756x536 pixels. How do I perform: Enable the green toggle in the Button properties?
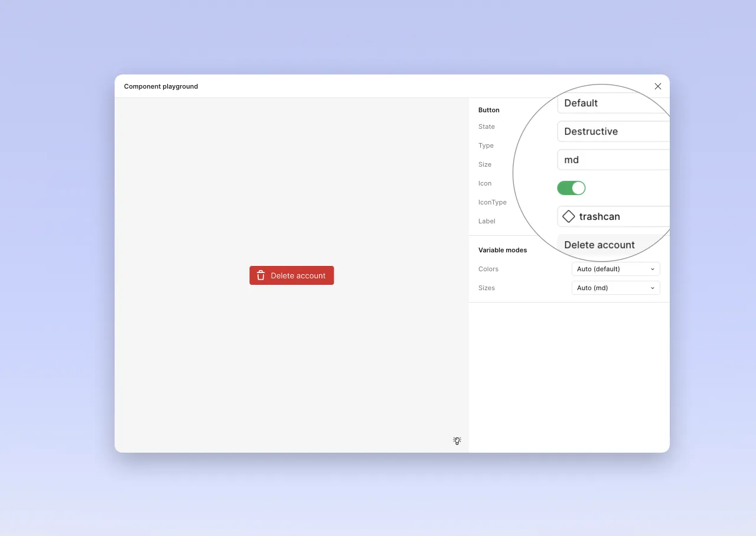pos(571,187)
